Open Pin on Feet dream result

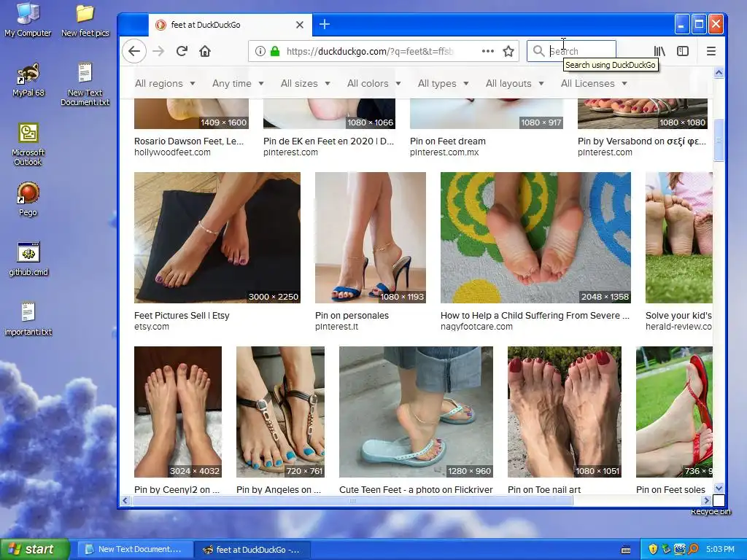coord(448,141)
